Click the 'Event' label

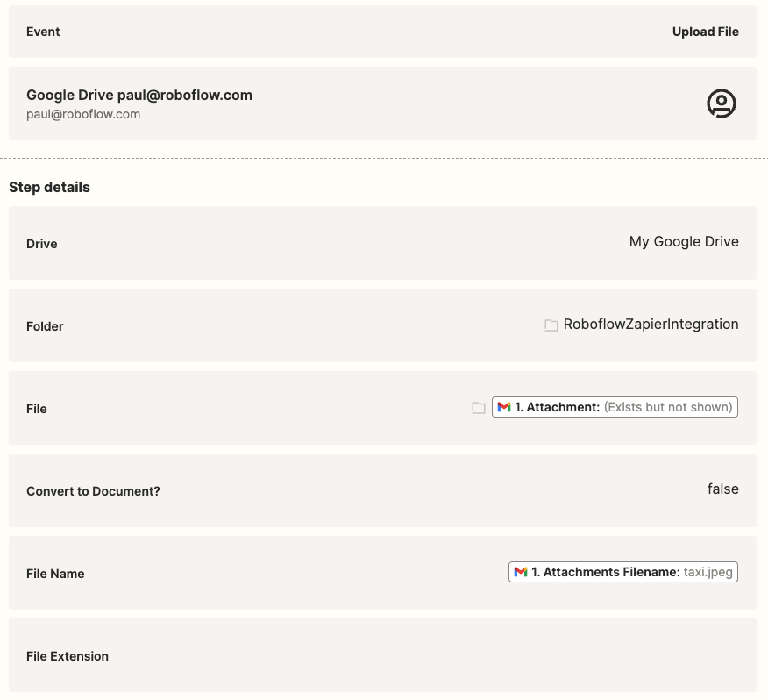[x=43, y=32]
